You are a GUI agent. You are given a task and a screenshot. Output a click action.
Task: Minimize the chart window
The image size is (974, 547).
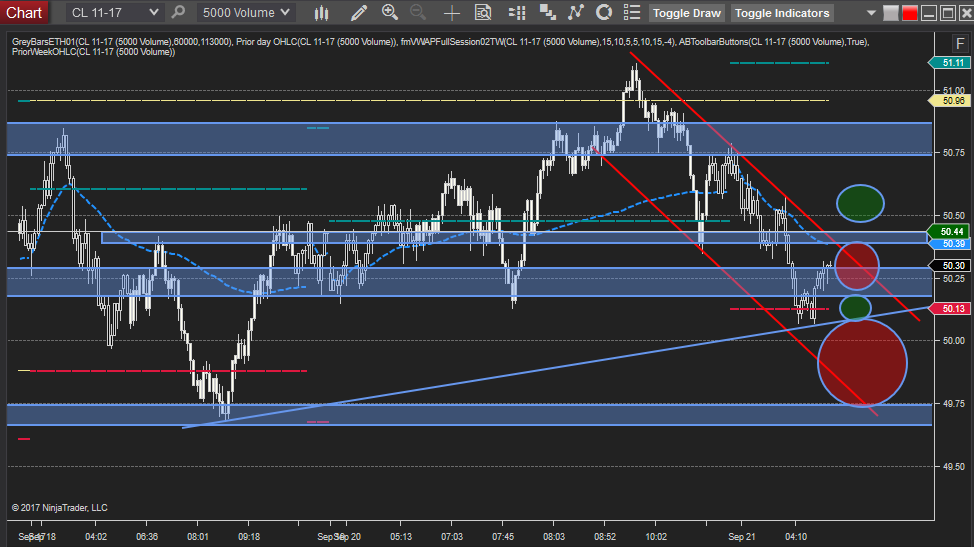point(929,13)
